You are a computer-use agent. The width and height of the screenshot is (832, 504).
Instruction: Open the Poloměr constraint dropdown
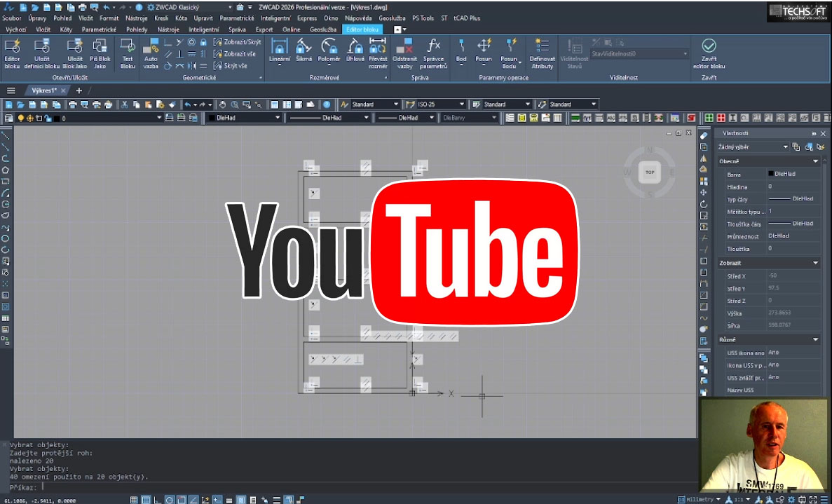(329, 65)
